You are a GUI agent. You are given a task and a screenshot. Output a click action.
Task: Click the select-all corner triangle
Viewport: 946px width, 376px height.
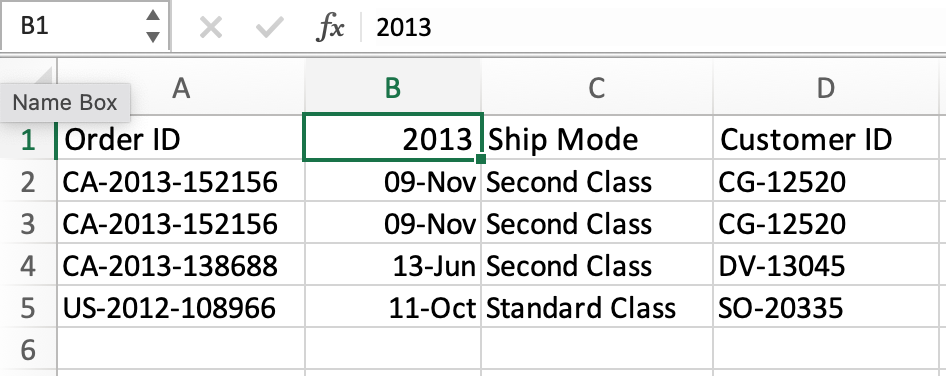click(41, 75)
